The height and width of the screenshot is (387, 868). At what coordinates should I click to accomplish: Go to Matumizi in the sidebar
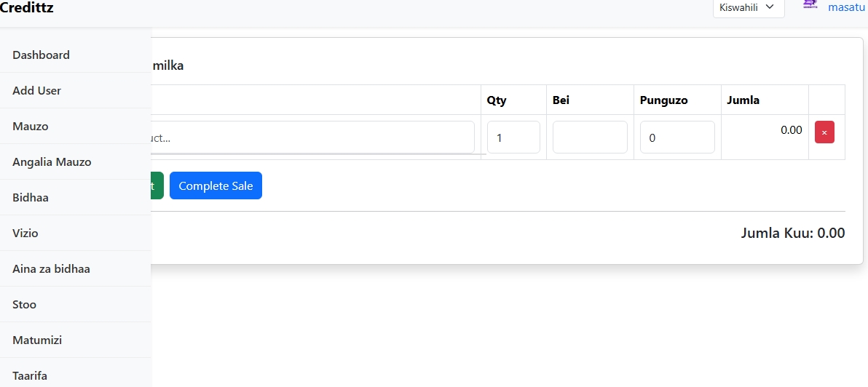click(37, 340)
